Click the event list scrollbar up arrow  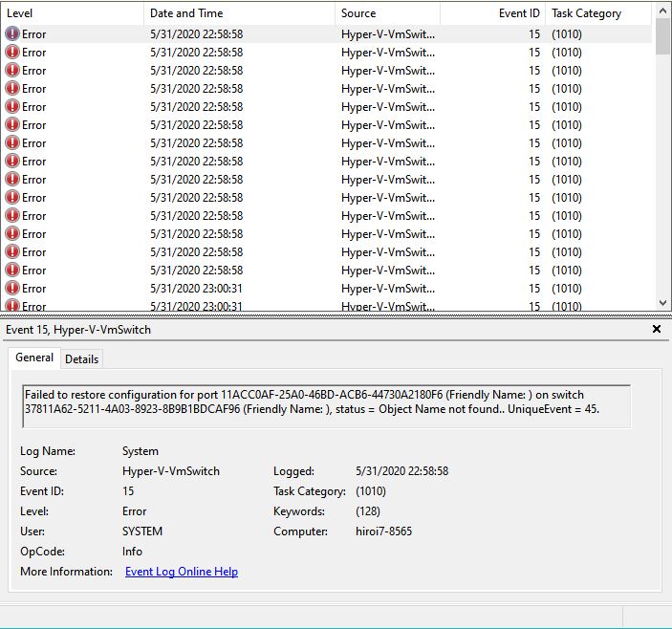point(662,11)
